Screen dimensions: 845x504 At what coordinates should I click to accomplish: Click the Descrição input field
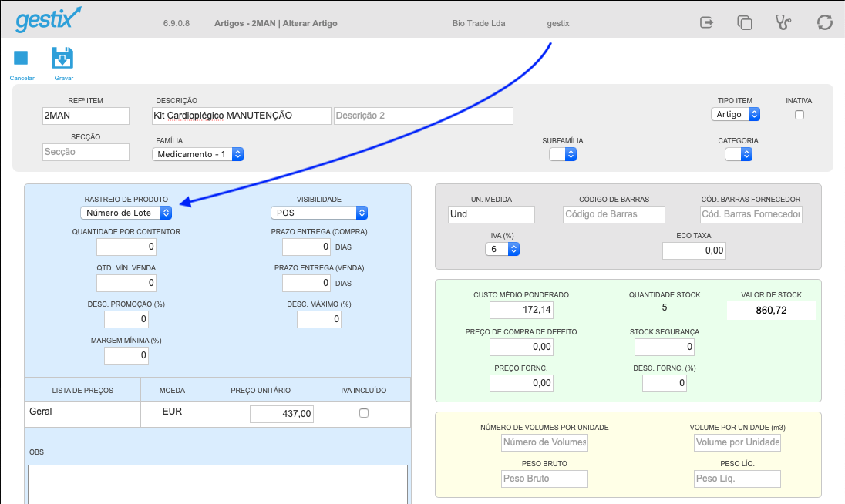241,116
